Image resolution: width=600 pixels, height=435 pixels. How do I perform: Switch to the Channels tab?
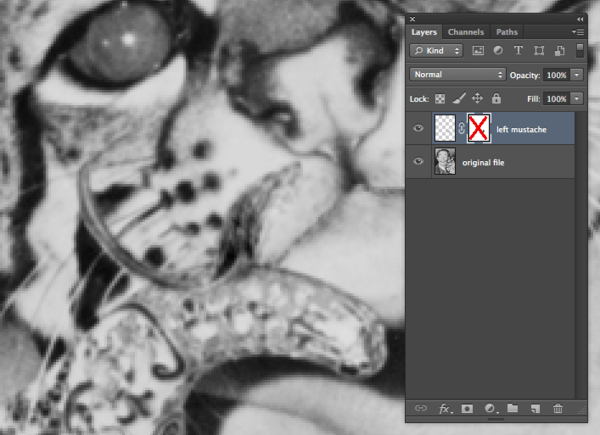(466, 32)
